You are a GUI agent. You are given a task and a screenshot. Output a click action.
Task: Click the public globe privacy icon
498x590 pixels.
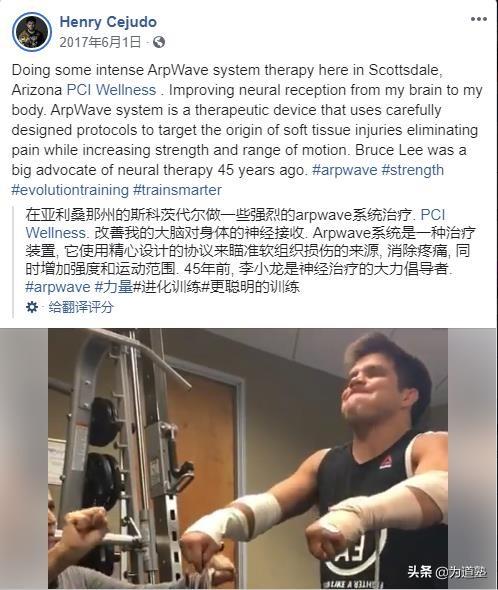coord(159,42)
